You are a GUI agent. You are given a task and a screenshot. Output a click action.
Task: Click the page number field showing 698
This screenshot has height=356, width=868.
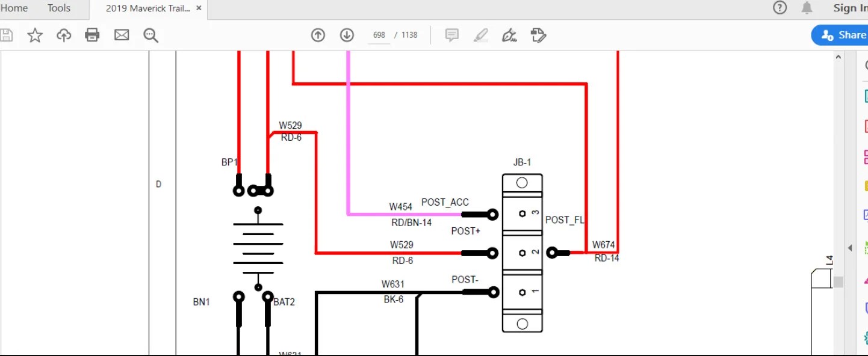click(379, 35)
